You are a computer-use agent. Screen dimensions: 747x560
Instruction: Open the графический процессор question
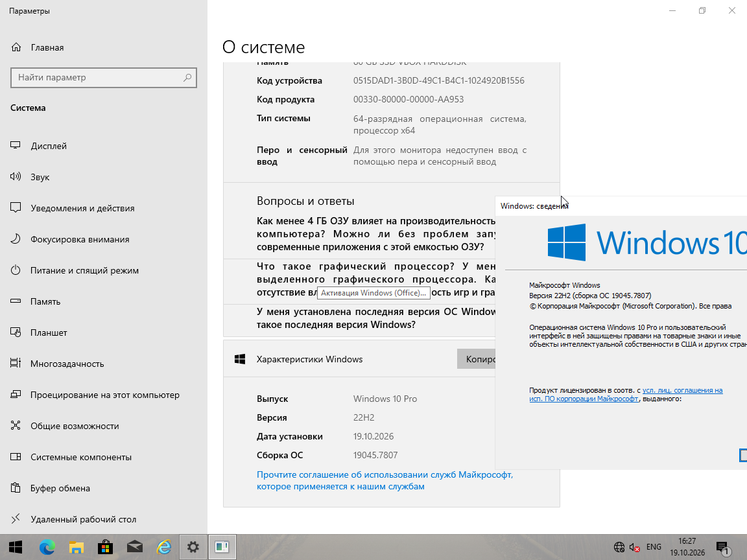(376, 279)
